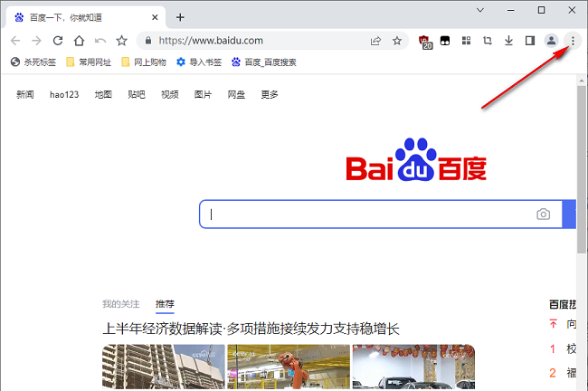
Task: Open the orange robot arm thumbnail
Action: (x=289, y=367)
